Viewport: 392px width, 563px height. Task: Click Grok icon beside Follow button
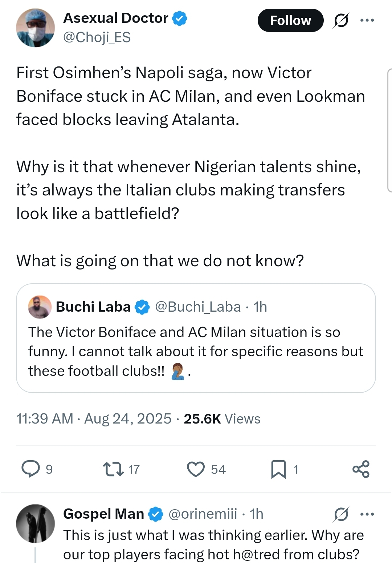pos(341,20)
